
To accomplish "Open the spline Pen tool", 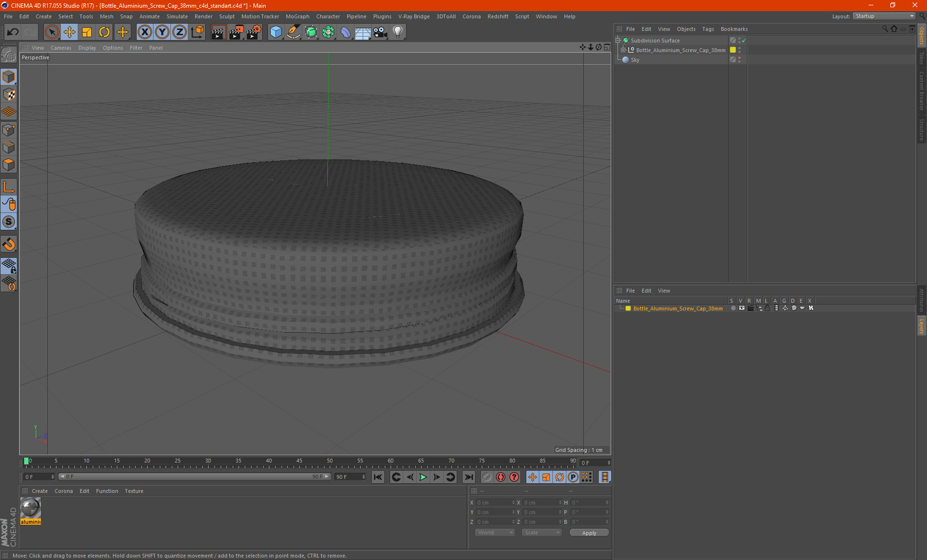I will click(294, 32).
